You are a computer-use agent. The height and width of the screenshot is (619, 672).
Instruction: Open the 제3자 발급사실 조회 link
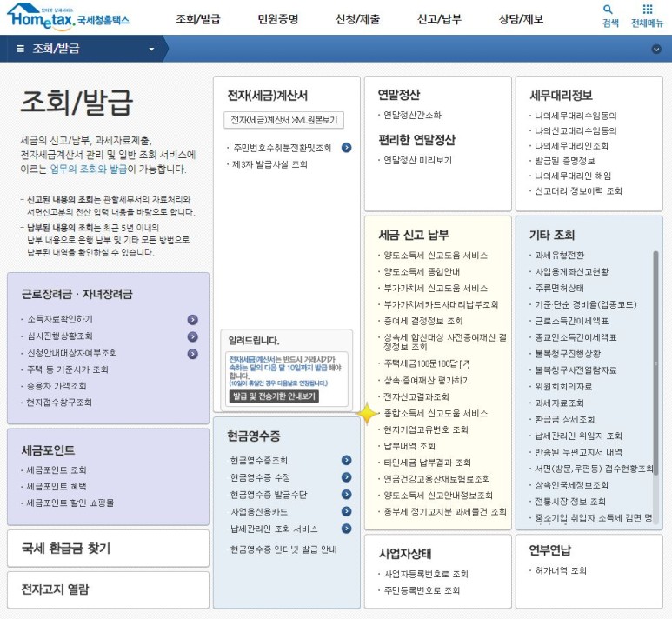pyautogui.click(x=269, y=164)
